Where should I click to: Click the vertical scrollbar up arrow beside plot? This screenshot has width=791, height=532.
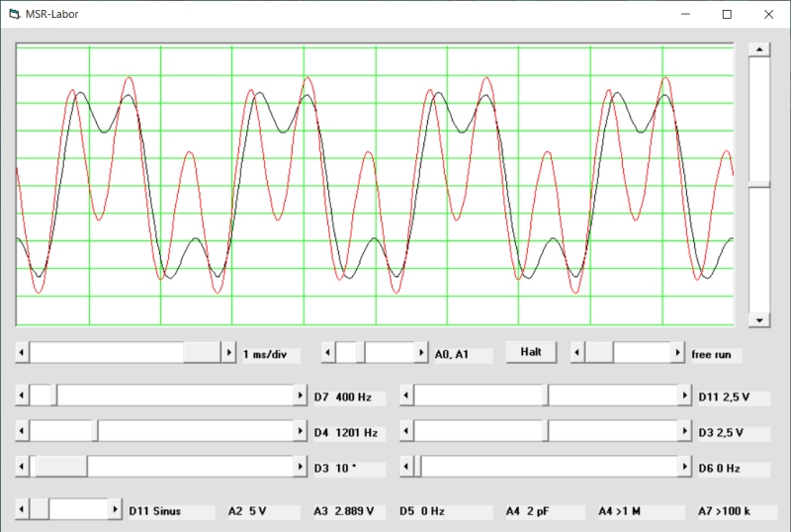pos(758,49)
